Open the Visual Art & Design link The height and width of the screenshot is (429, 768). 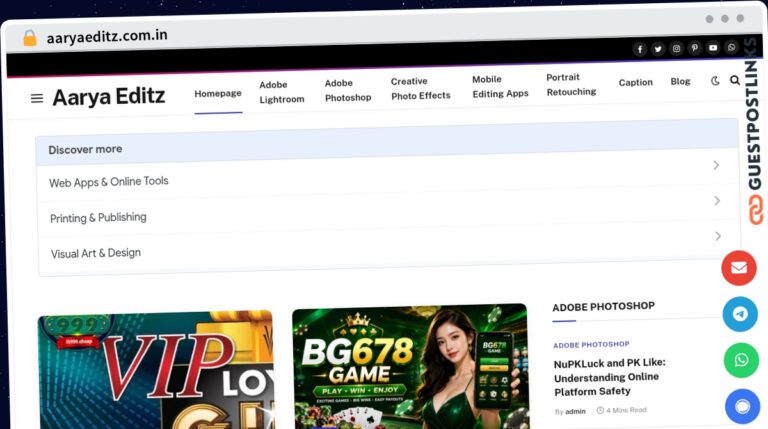(96, 253)
